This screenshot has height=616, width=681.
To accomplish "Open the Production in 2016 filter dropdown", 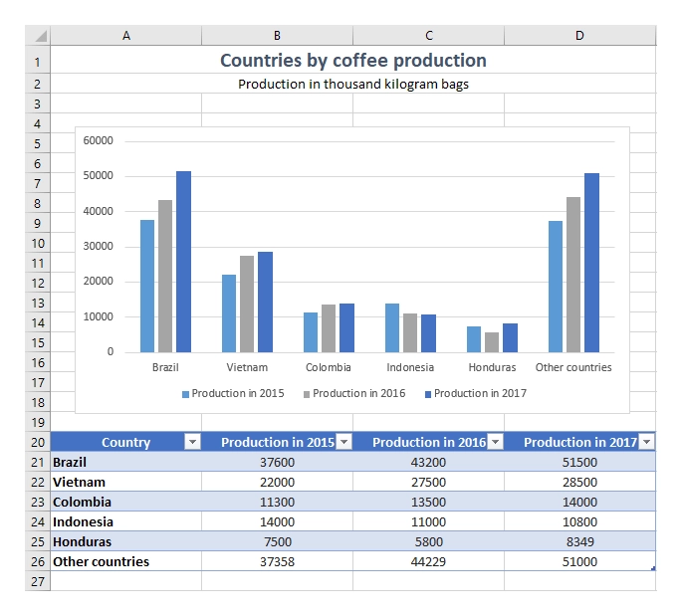I will pyautogui.click(x=495, y=442).
